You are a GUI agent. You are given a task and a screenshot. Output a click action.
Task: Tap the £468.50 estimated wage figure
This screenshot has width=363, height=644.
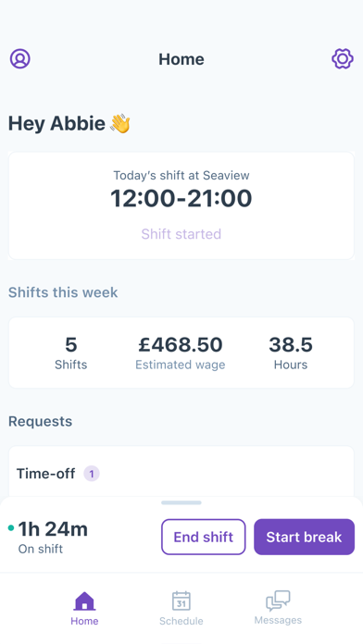(x=181, y=344)
